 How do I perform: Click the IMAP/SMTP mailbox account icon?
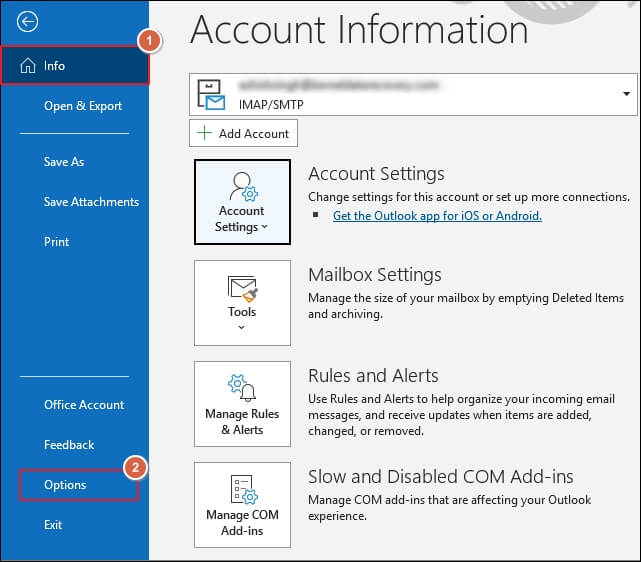click(x=211, y=95)
